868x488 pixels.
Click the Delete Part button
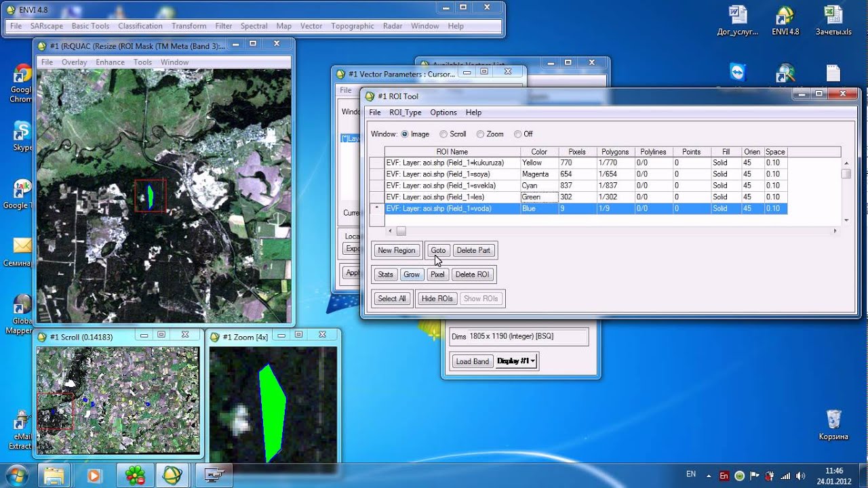tap(473, 250)
